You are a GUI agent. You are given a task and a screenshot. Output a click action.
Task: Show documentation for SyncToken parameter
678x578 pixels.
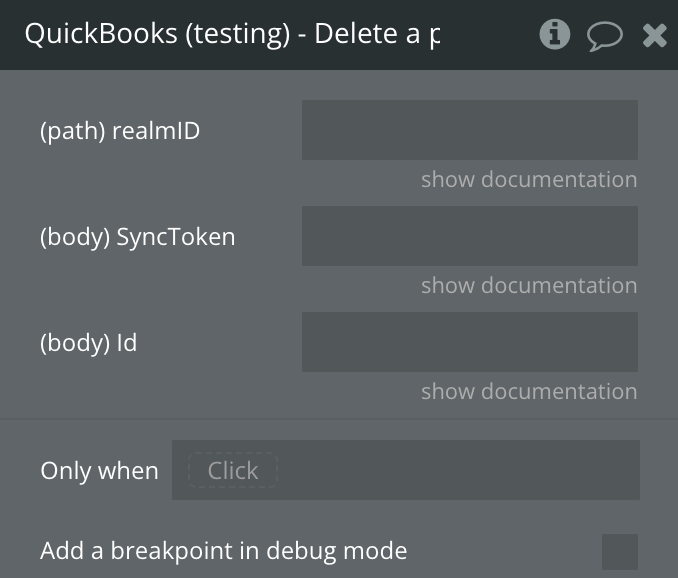pyautogui.click(x=529, y=286)
